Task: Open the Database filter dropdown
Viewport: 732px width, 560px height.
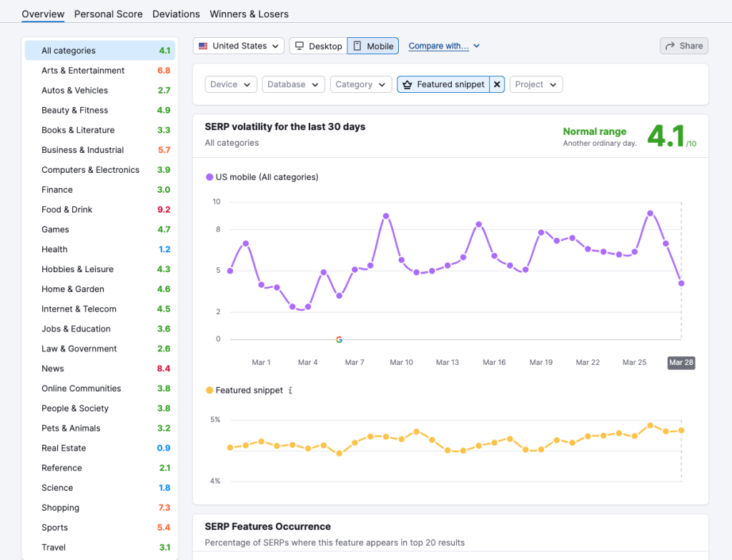Action: (293, 84)
